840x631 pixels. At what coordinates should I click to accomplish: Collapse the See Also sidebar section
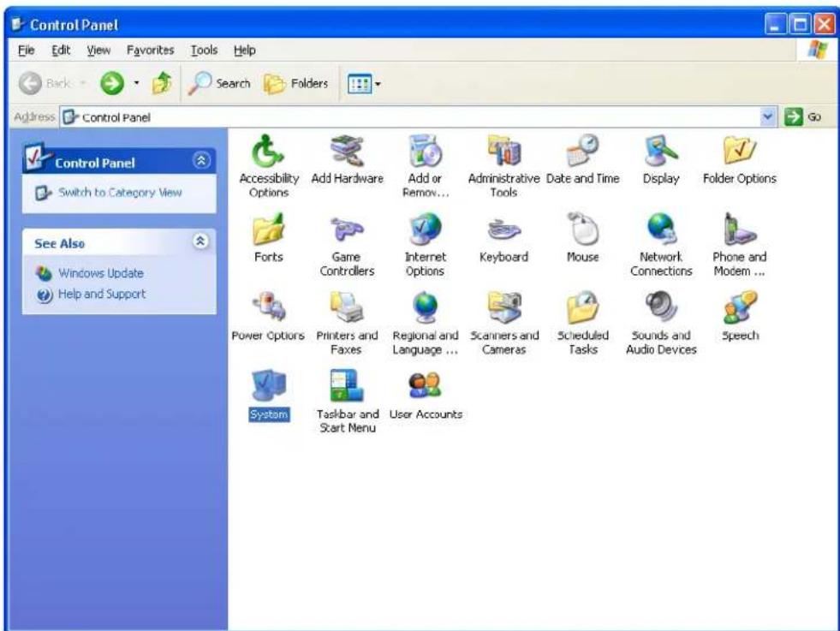[200, 241]
